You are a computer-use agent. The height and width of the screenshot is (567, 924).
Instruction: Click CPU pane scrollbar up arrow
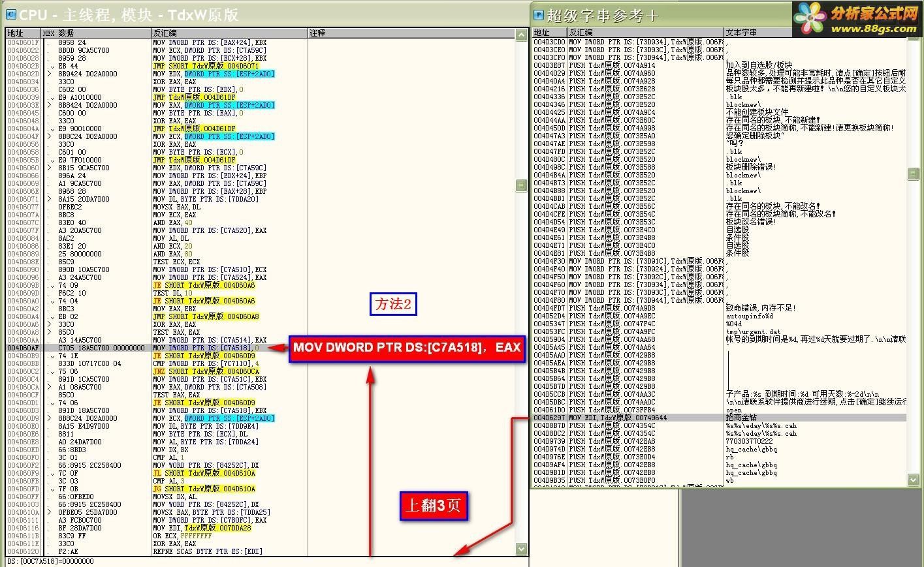[x=521, y=34]
